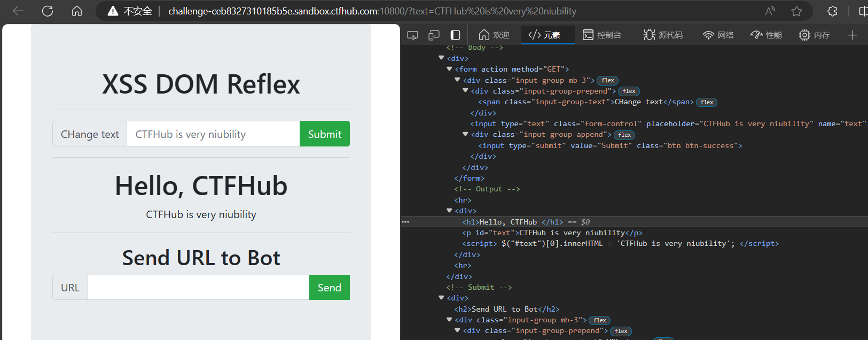This screenshot has width=868, height=340.
Task: Open the Console (控制台) tab
Action: (602, 35)
